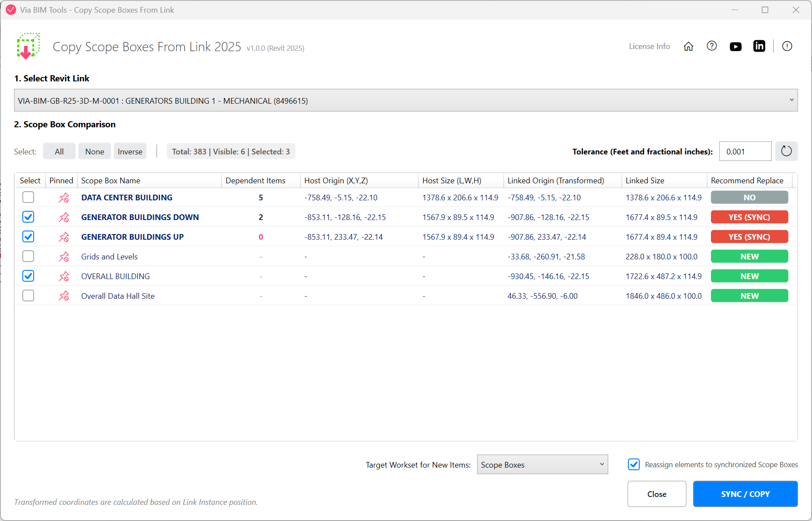Click the Total: 383 | Visible: 6 status label

click(231, 151)
